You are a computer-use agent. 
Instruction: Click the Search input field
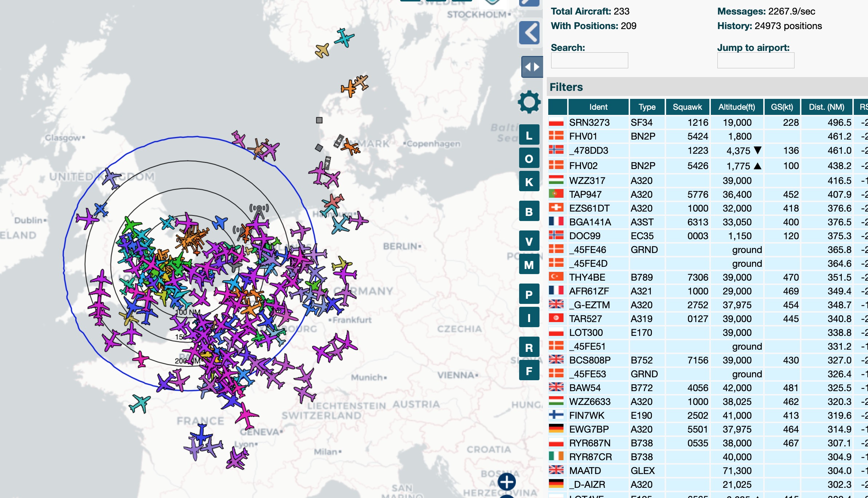(589, 60)
